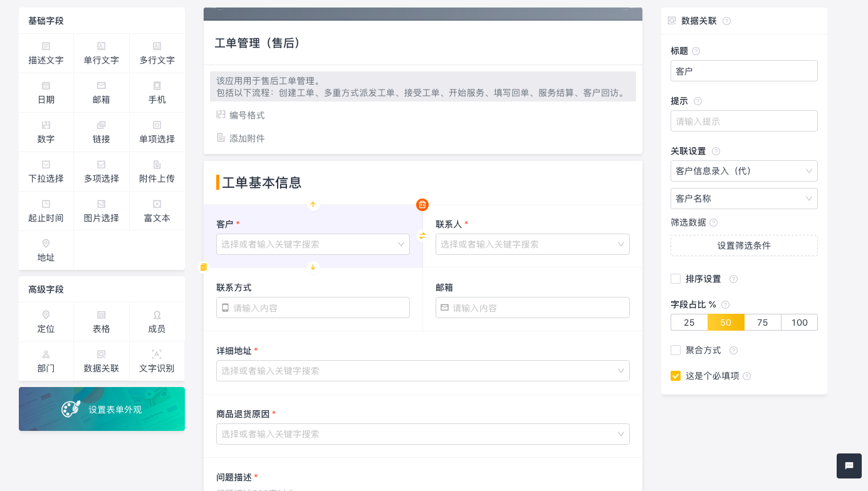Set field width to 75 percent

(x=763, y=323)
